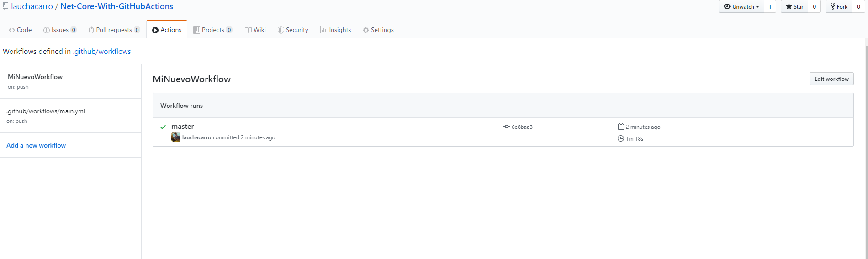The height and width of the screenshot is (259, 868).
Task: Switch to the Projects tab
Action: pos(213,30)
